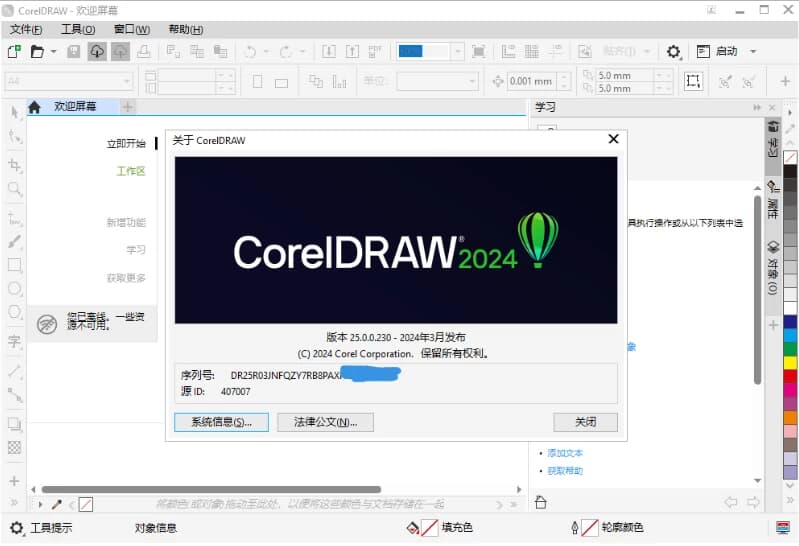The width and height of the screenshot is (799, 546).
Task: Select the Drop shadow tool
Action: pyautogui.click(x=15, y=424)
